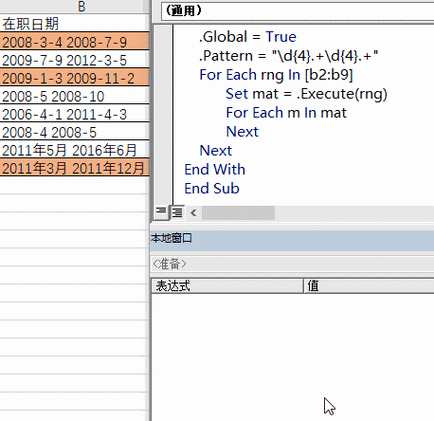Select cell with 2011年3月 2011年12月
434x421 pixels.
[x=74, y=168]
